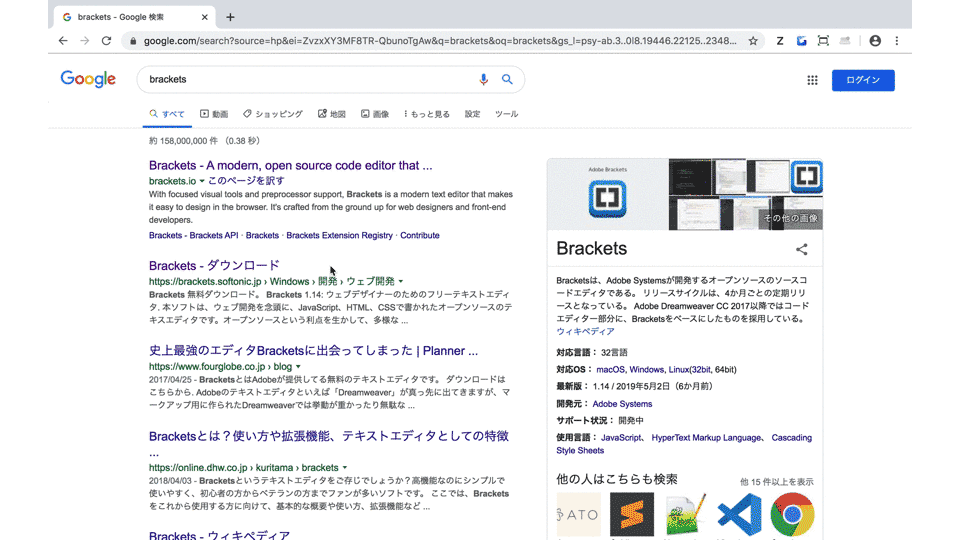
Task: Expand dropdown arrow on softonic result URL
Action: [401, 282]
